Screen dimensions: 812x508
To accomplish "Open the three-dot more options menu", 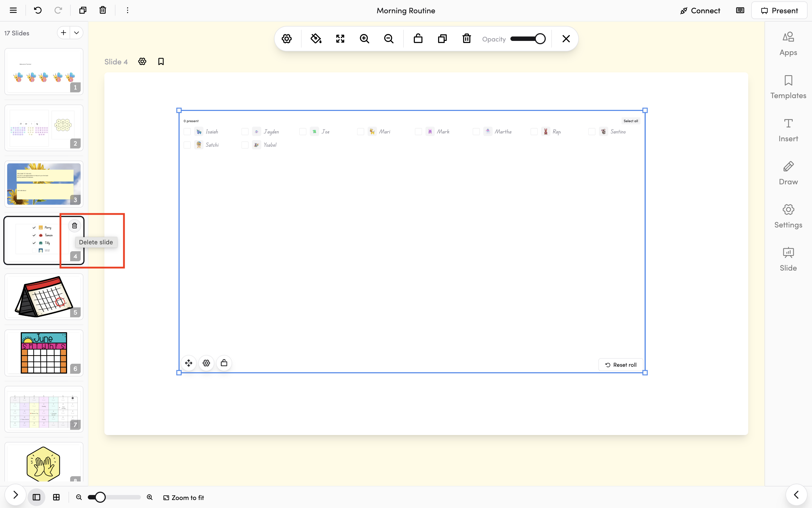I will [127, 10].
